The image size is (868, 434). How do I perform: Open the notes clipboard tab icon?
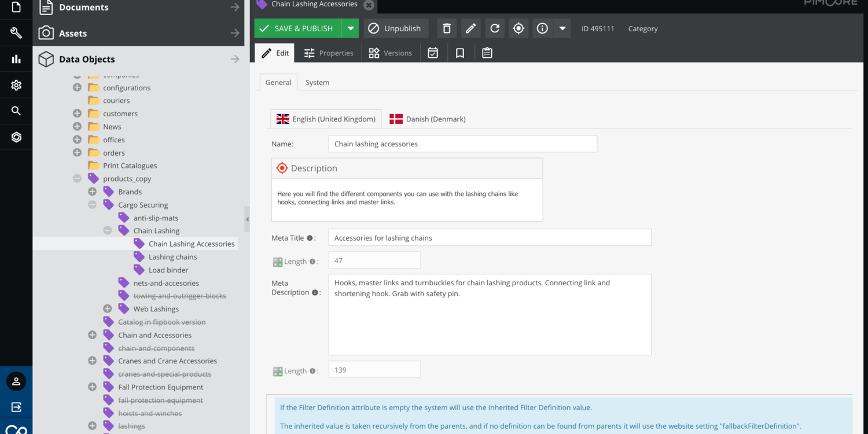487,53
